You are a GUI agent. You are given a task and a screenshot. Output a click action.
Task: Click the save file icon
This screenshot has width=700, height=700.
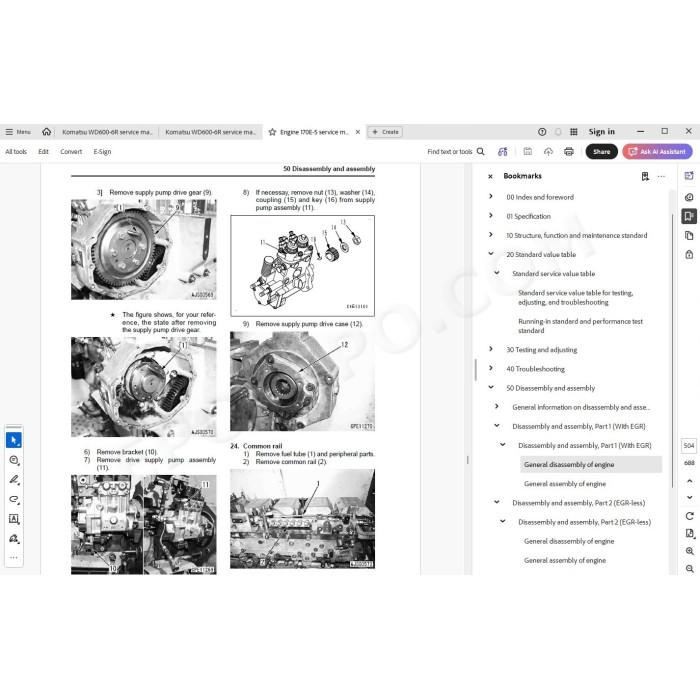pyautogui.click(x=528, y=152)
